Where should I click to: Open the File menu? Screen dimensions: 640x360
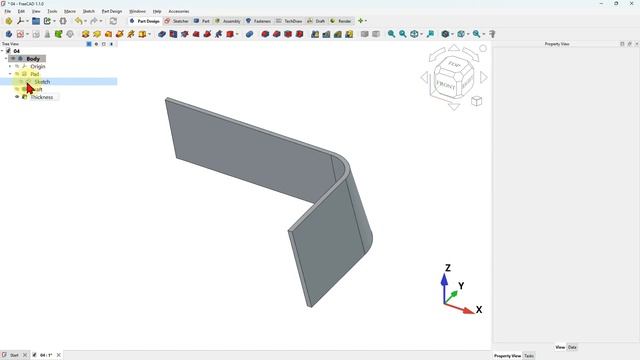click(x=8, y=11)
